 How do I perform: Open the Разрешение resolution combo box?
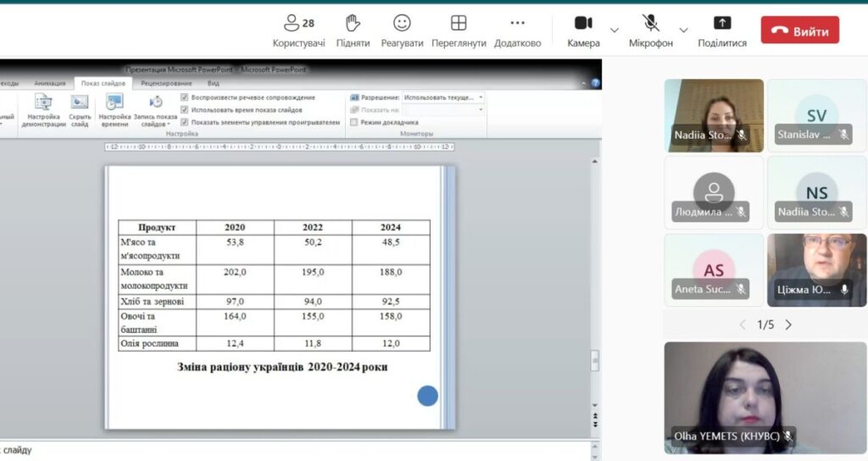click(443, 97)
